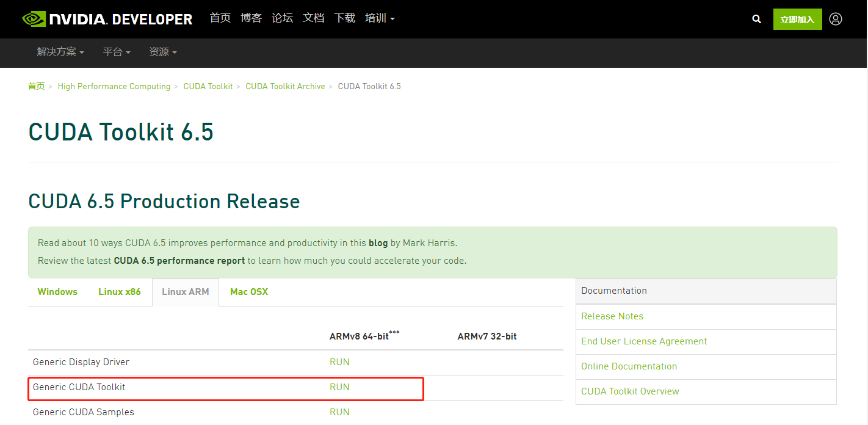Click the user account icon

pyautogui.click(x=835, y=19)
